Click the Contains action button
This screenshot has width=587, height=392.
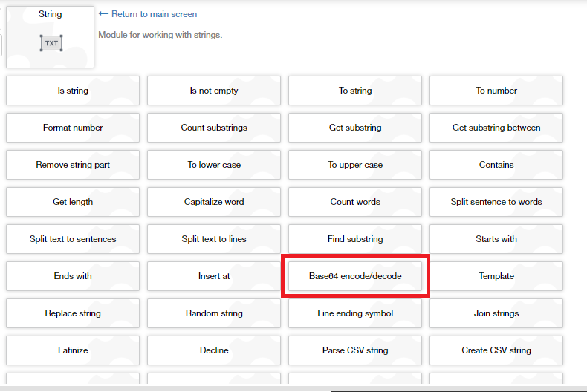point(496,165)
